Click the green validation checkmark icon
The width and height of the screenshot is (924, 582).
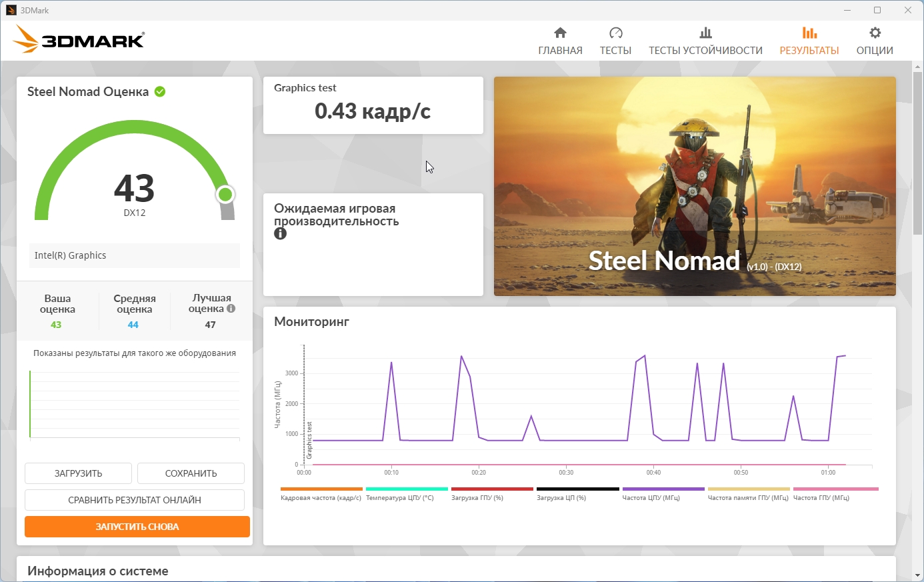[x=160, y=91]
